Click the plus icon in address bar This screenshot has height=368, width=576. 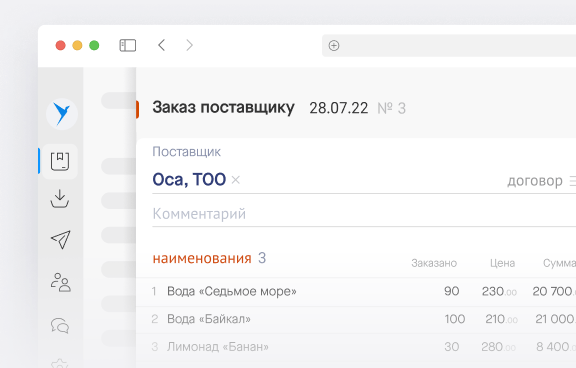(x=334, y=46)
